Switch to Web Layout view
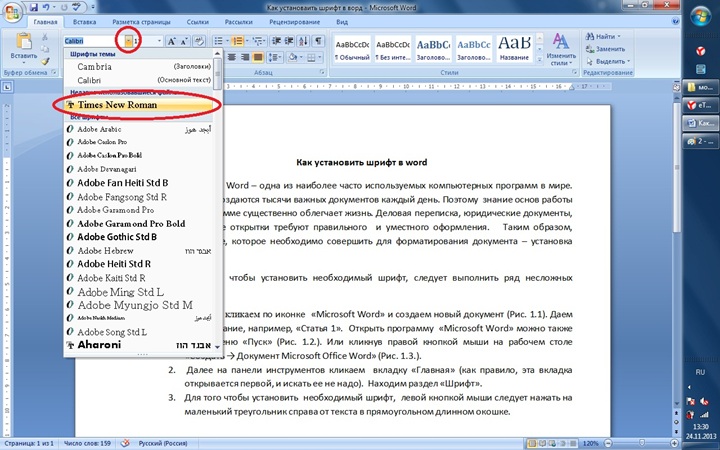The image size is (720, 450). [552, 444]
